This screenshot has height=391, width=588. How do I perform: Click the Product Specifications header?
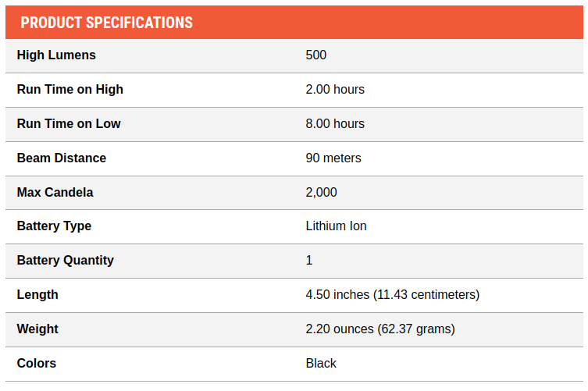point(106,23)
